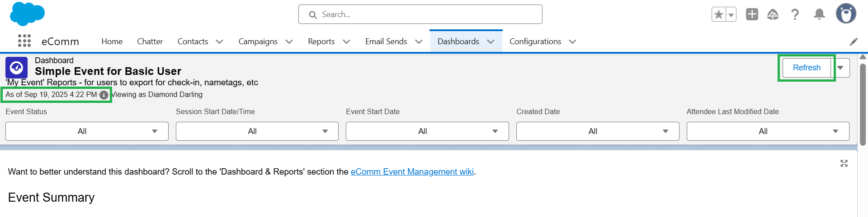Image resolution: width=868 pixels, height=217 pixels.
Task: Open the Favorites list dropdown arrow
Action: pos(731,14)
